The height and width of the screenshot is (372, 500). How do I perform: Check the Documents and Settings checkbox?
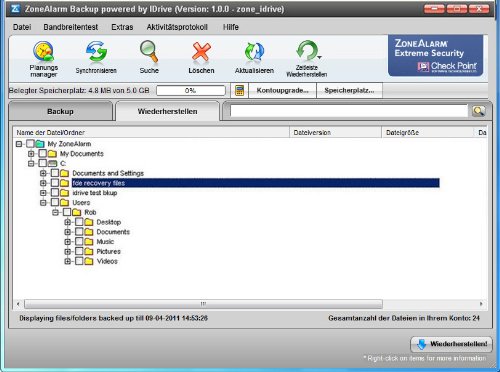click(55, 173)
